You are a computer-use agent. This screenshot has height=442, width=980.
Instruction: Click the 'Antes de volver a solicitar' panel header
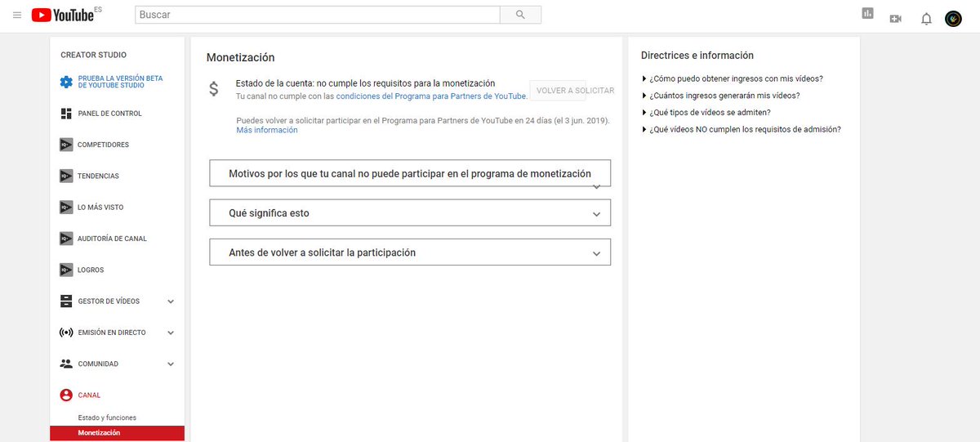coord(410,252)
